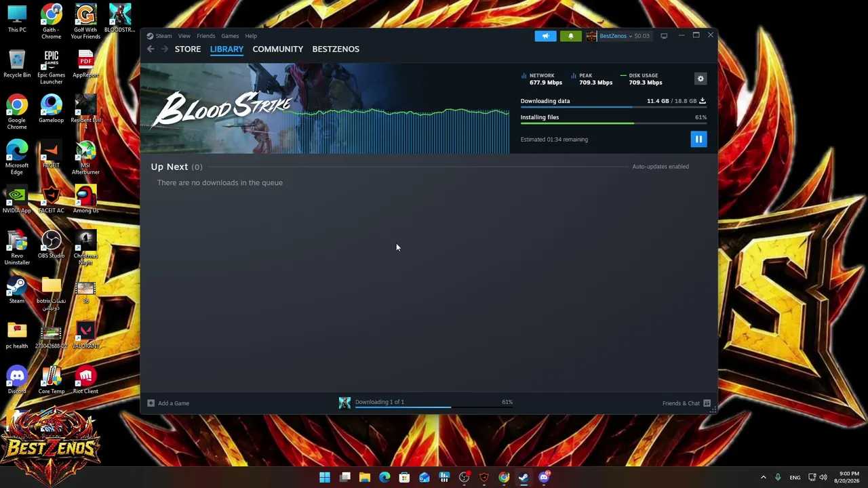Click the Downloading data progress bar
The width and height of the screenshot is (868, 488).
tap(614, 107)
